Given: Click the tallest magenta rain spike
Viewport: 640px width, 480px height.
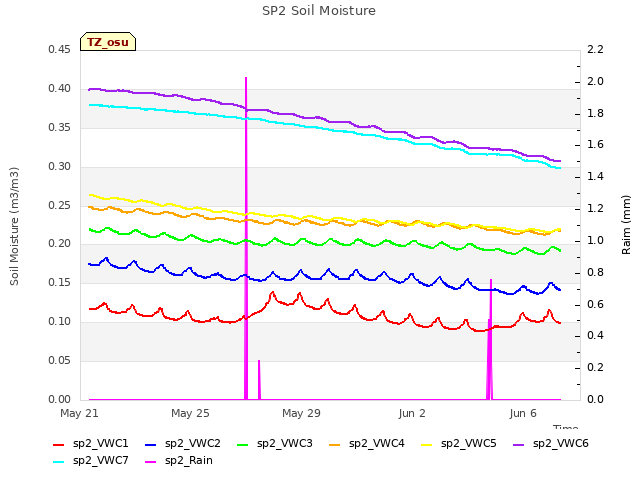Looking at the screenshot, I should point(246,238).
